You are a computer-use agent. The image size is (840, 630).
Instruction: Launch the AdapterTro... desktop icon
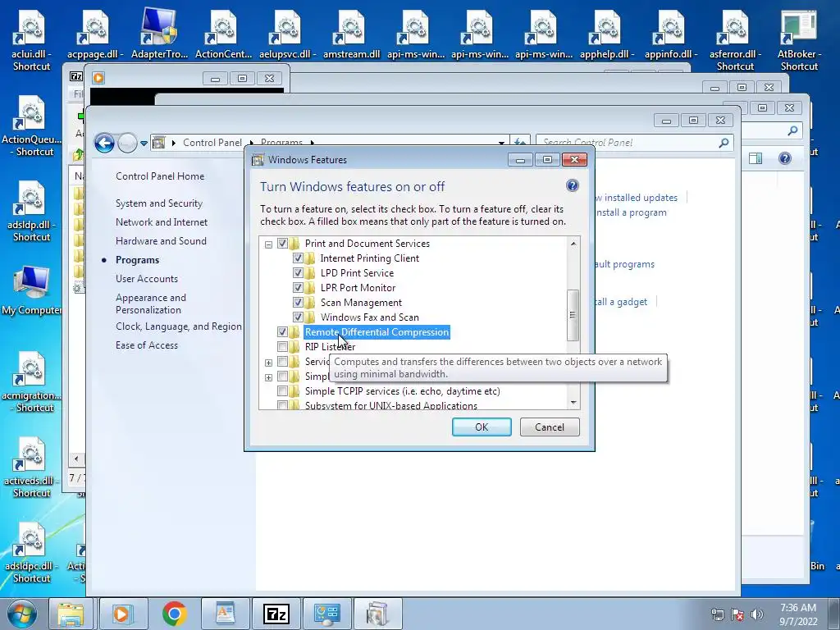tap(159, 33)
